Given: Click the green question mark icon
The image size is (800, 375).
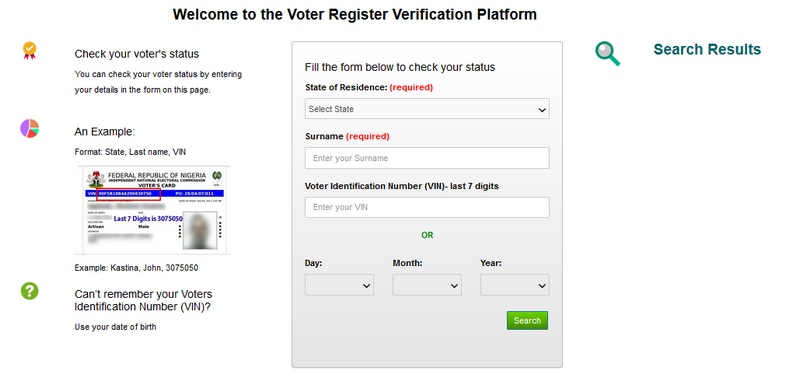Looking at the screenshot, I should pyautogui.click(x=30, y=291).
